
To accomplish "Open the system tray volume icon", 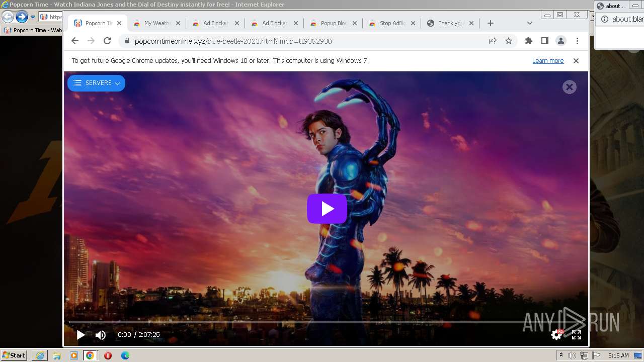I will click(x=572, y=355).
